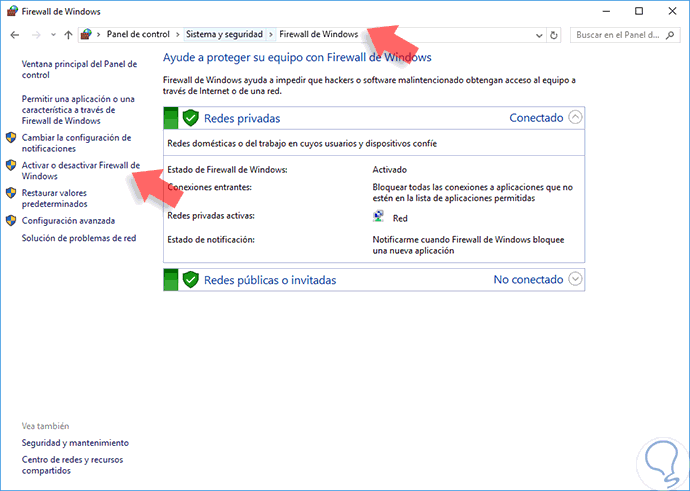
Task: Click 'Estado de notificación:' label
Action: [x=211, y=240]
